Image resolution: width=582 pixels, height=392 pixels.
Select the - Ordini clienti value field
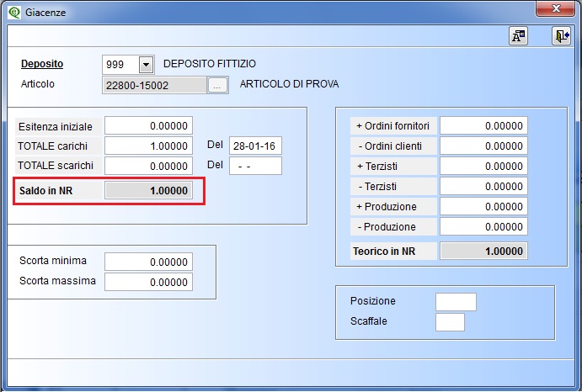point(483,146)
